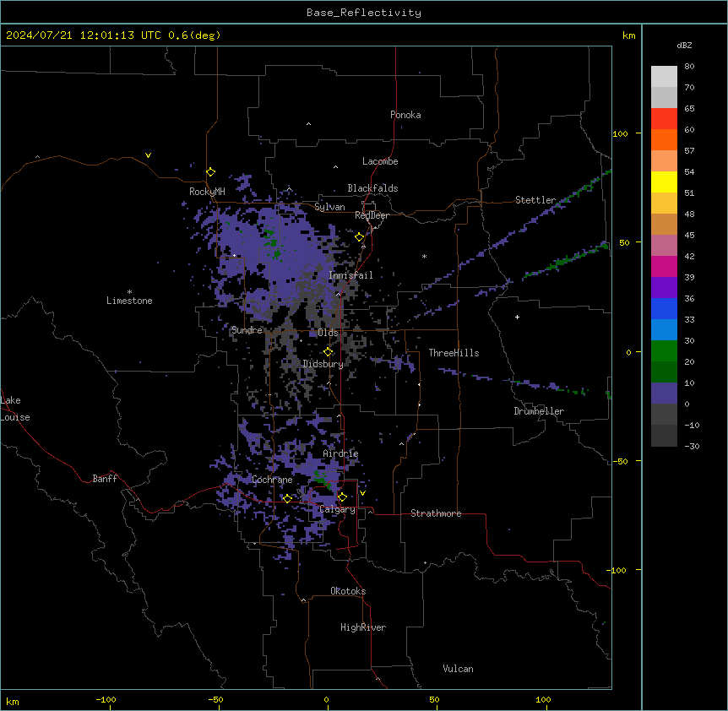Viewport: 728px width, 711px height.
Task: Pick the red 65 dBZ color swatch
Action: 664,118
